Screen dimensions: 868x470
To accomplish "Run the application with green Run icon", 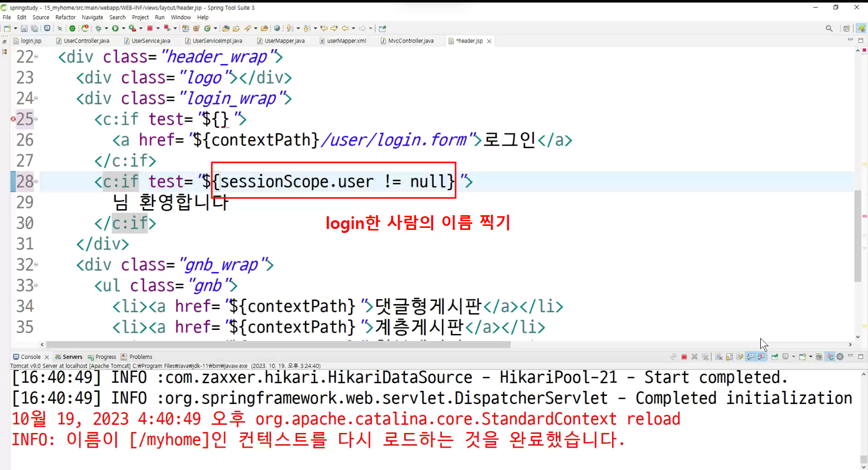I will click(115, 28).
